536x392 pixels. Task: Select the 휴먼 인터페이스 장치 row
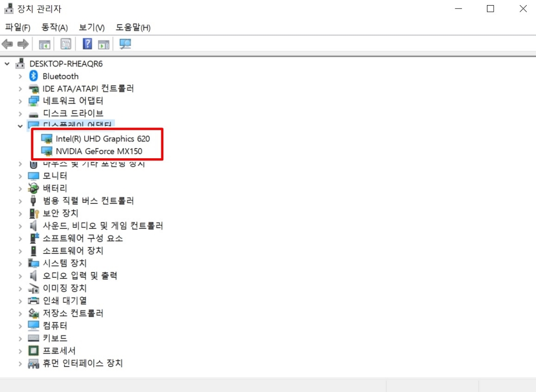(x=82, y=363)
